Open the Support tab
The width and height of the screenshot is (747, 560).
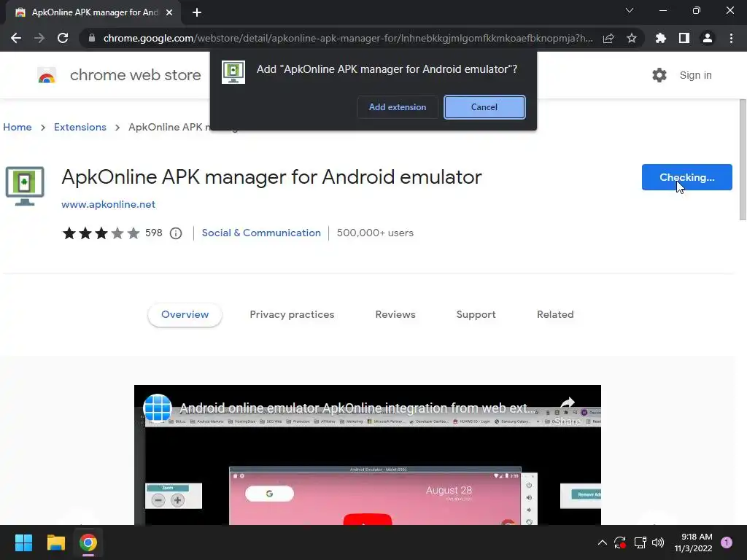pos(476,315)
